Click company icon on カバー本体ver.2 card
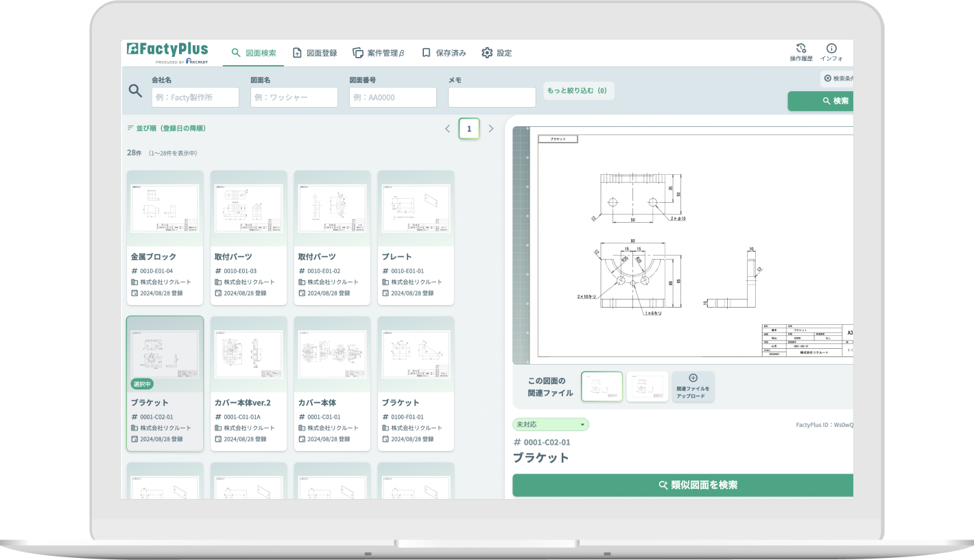Image resolution: width=974 pixels, height=560 pixels. coord(218,428)
